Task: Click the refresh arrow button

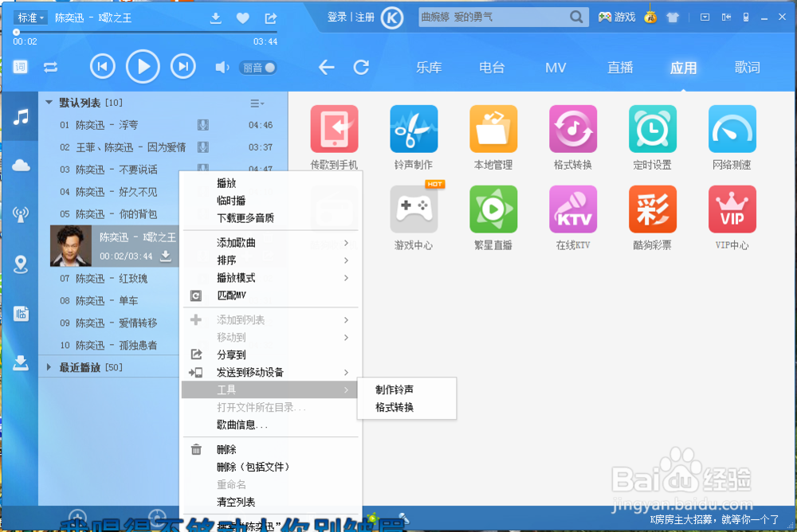Action: tap(361, 67)
